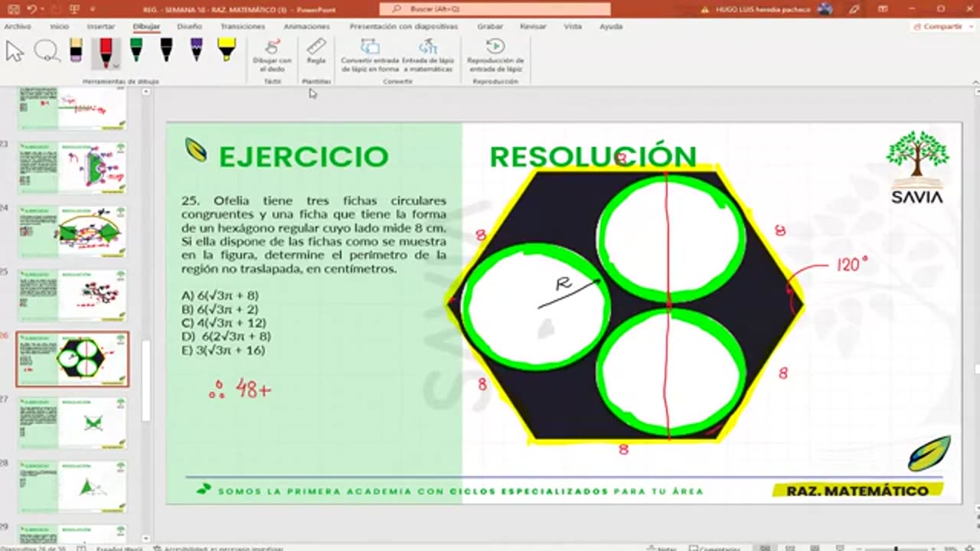Switch to the Animaciones tab
This screenshot has width=980, height=551.
[306, 26]
